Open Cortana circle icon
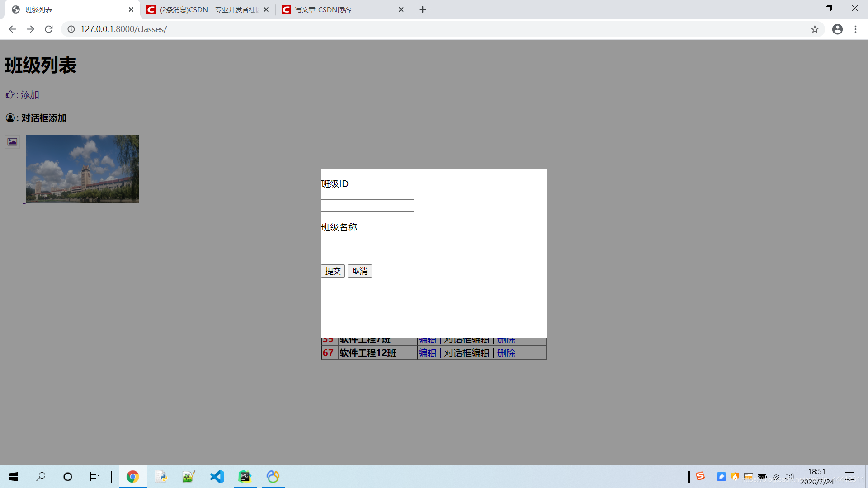The width and height of the screenshot is (868, 488). pyautogui.click(x=68, y=477)
